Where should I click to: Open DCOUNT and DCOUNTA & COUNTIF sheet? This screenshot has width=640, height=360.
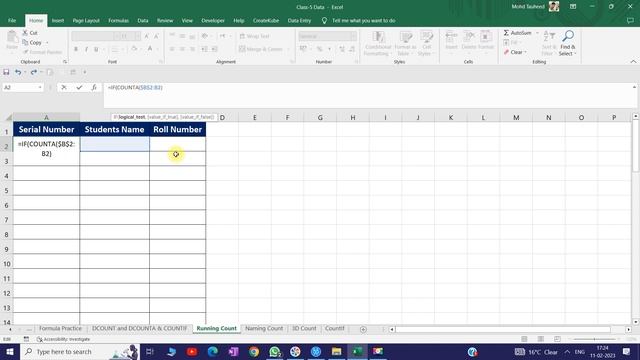139,329
